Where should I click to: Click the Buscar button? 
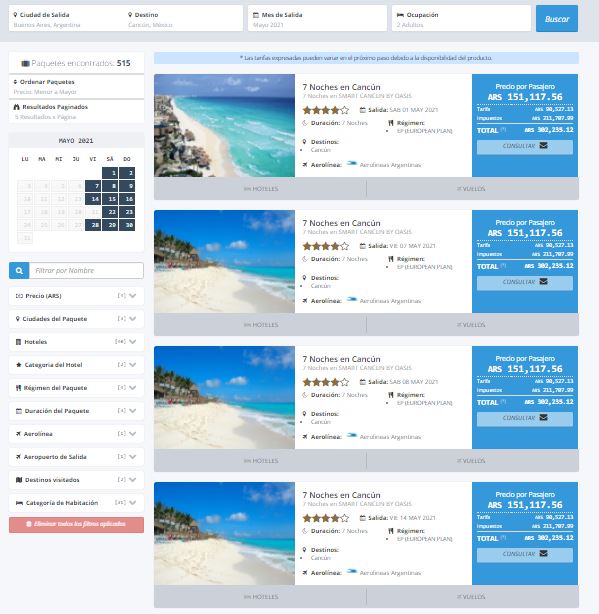tap(557, 19)
